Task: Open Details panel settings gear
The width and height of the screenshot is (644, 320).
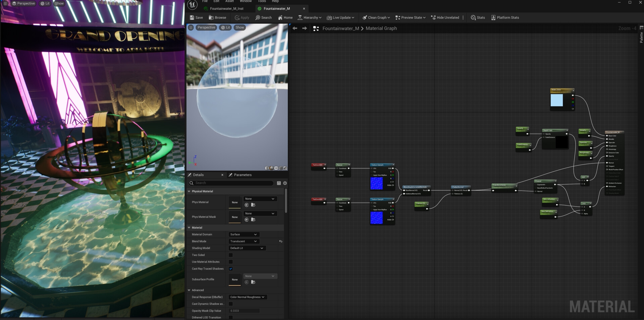Action: coord(285,183)
